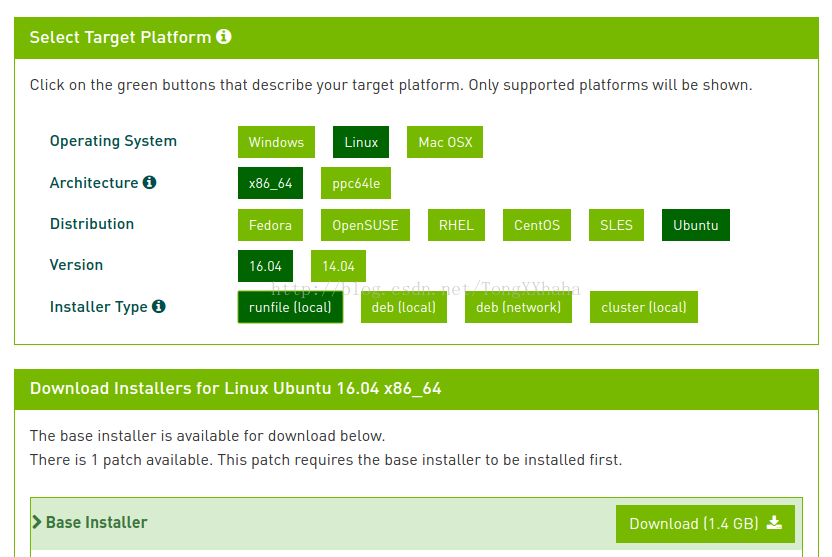The height and width of the screenshot is (557, 832).
Task: Click the Base Installer title text
Action: coord(97,523)
